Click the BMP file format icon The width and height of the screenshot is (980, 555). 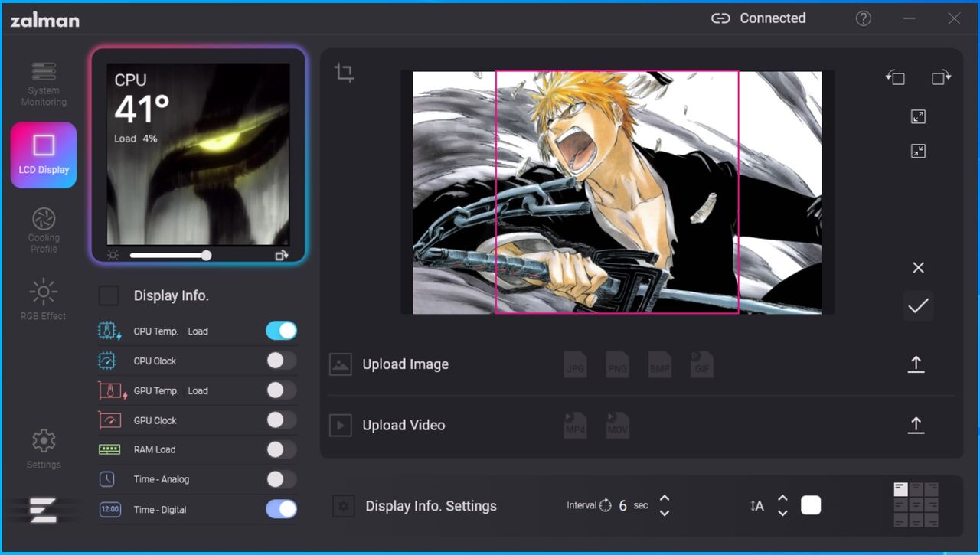click(x=659, y=364)
